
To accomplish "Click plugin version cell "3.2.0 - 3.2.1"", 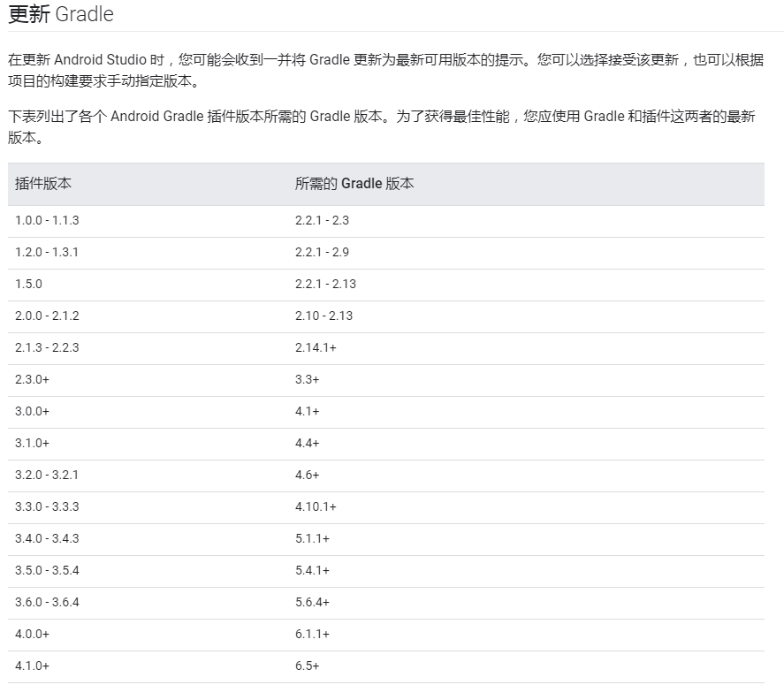I will (x=47, y=475).
